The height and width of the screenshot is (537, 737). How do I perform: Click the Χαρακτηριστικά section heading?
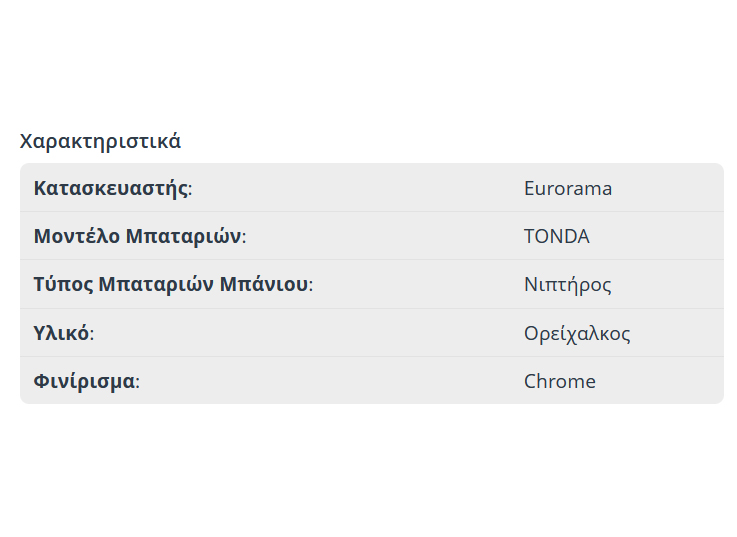[100, 141]
